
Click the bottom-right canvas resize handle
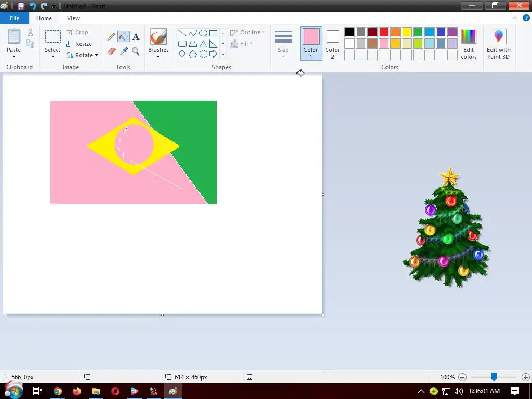[x=323, y=315]
